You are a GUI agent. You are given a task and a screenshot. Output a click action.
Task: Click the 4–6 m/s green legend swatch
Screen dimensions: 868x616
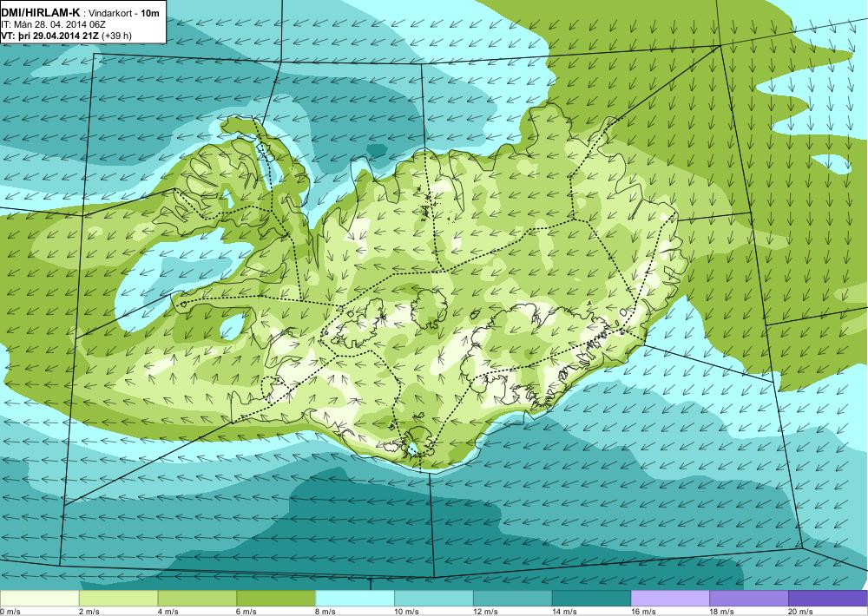pyautogui.click(x=197, y=599)
